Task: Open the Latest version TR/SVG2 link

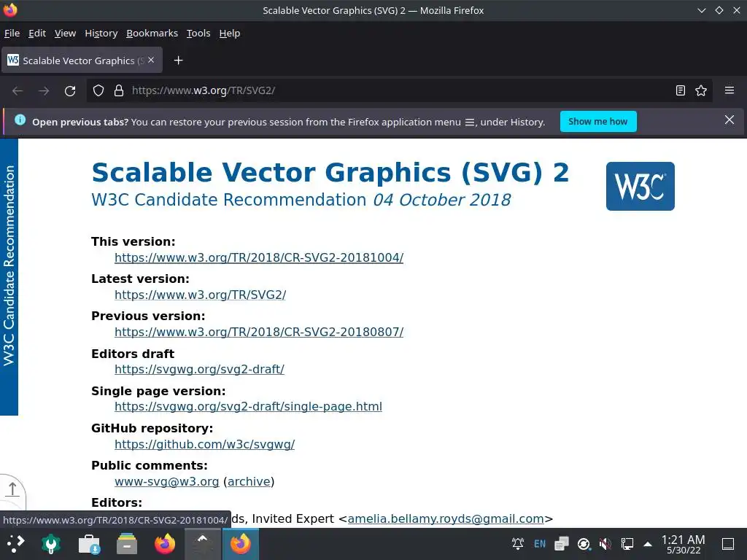Action: click(201, 295)
